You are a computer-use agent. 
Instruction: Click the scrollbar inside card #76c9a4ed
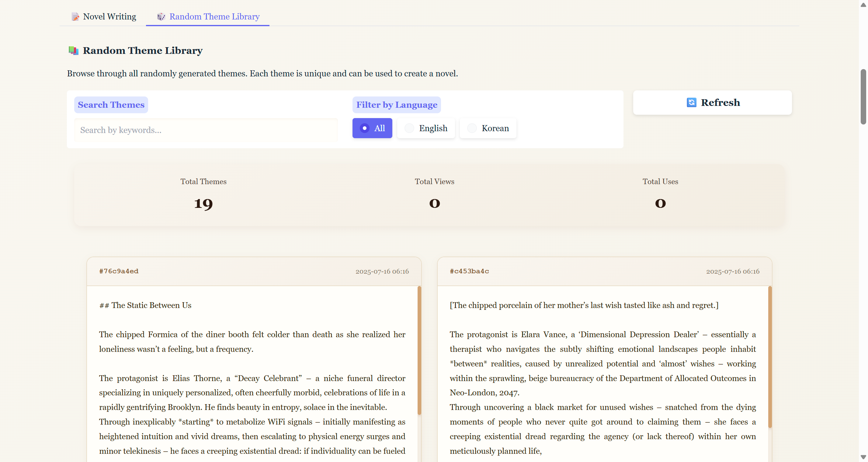419,350
